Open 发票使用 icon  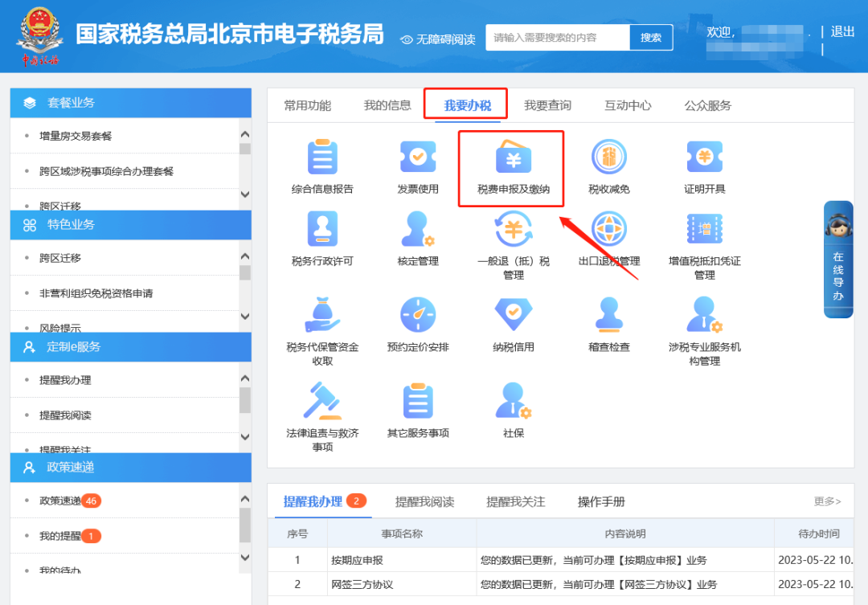click(418, 157)
